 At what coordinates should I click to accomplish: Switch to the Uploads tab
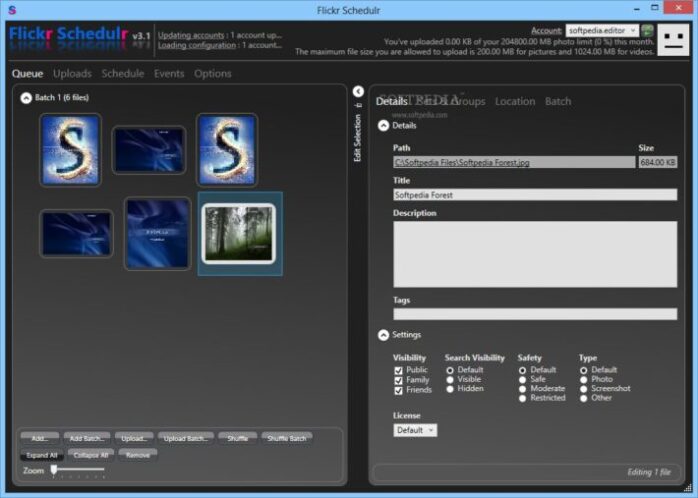(x=72, y=74)
